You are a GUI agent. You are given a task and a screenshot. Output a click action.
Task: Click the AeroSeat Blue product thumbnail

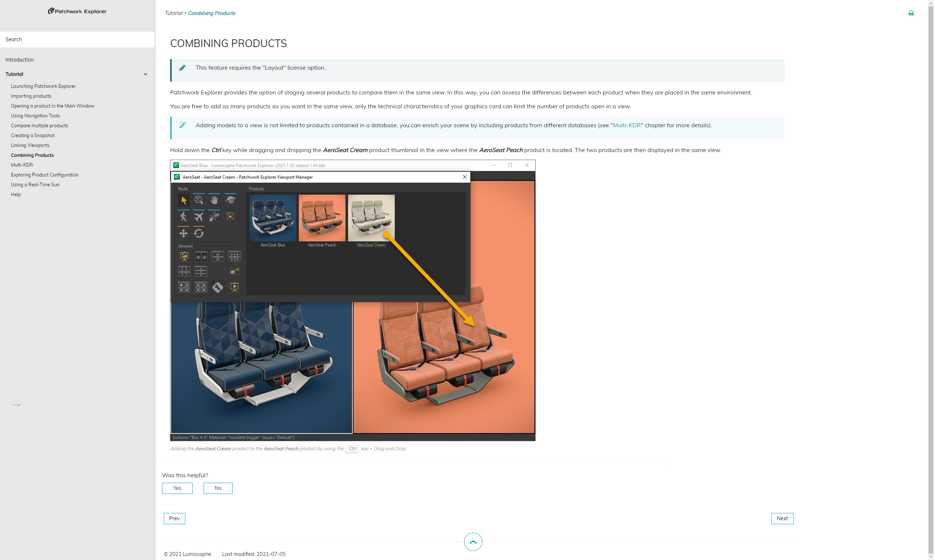[x=273, y=218]
